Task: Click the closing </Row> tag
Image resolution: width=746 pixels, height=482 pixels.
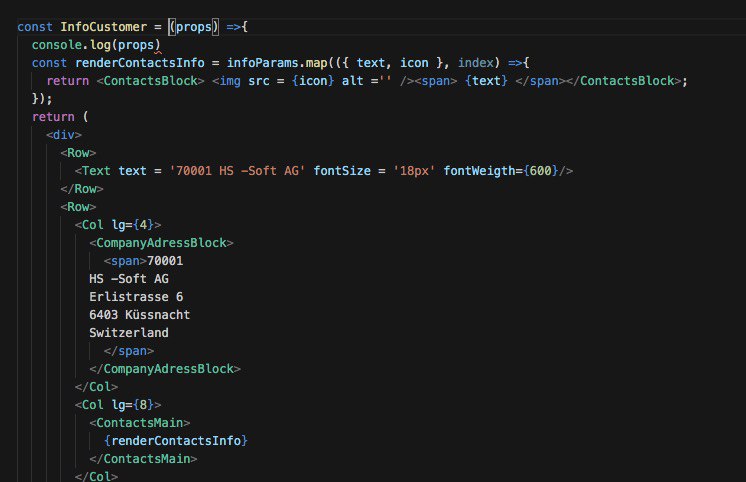Action: (x=82, y=189)
